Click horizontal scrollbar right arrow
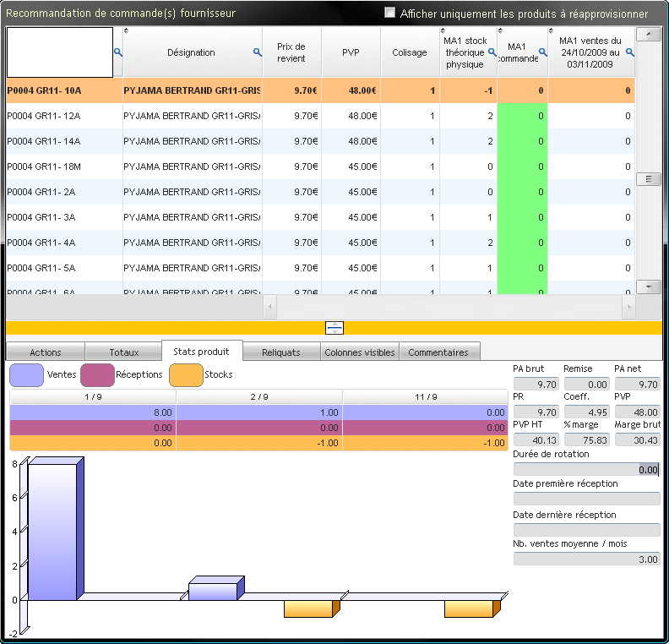This screenshot has width=669, height=644. (628, 307)
